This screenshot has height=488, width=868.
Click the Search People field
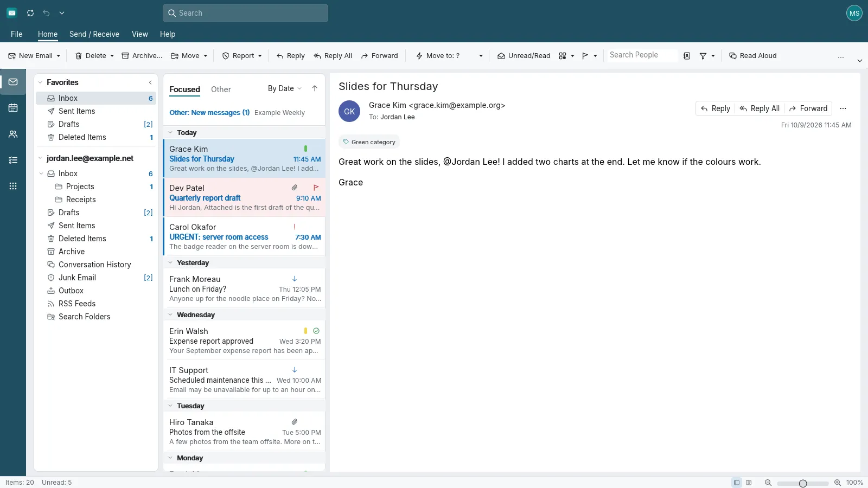(642, 55)
